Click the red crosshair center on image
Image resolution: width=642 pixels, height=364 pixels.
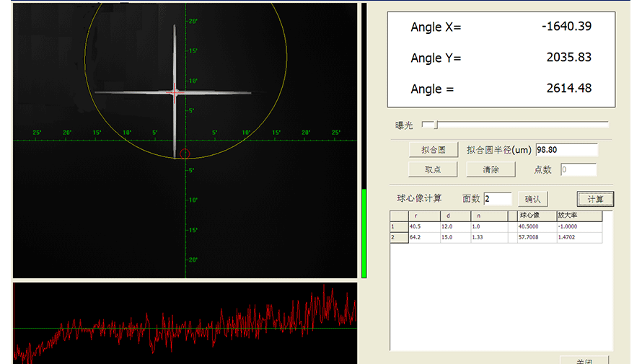click(175, 93)
